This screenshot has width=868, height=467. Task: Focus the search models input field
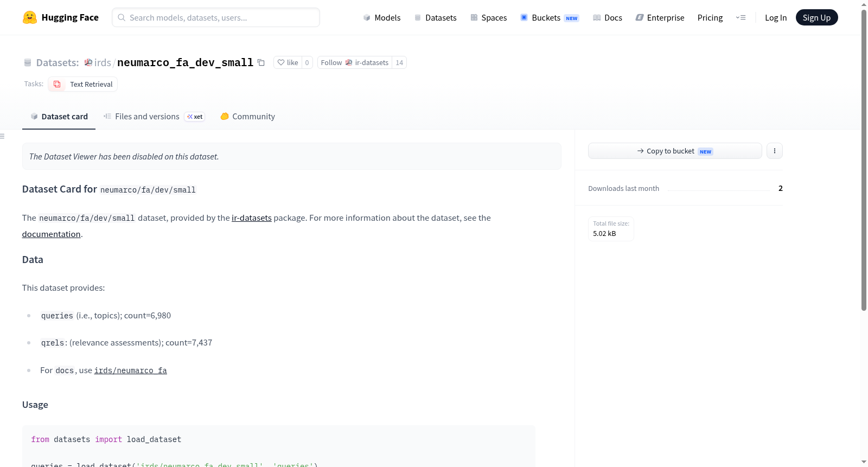(216, 17)
